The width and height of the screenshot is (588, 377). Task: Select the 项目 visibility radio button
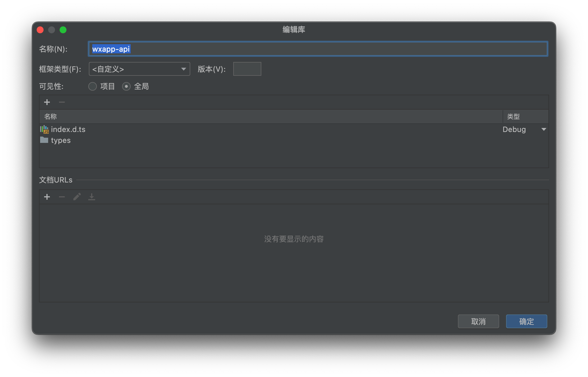coord(92,86)
